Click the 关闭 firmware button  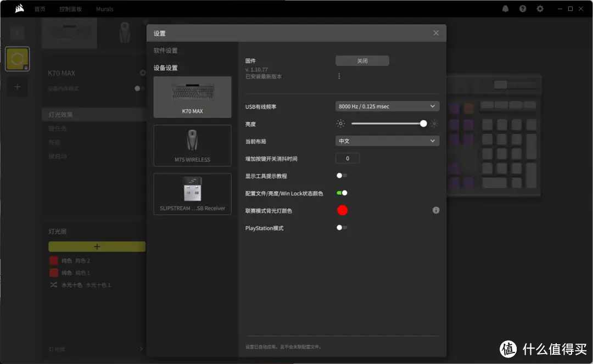coord(362,61)
